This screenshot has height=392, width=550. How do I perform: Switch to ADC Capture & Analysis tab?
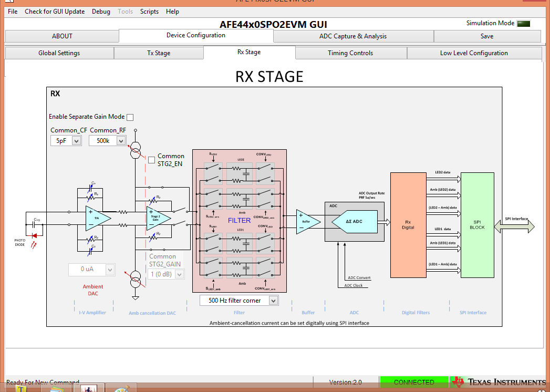click(353, 36)
